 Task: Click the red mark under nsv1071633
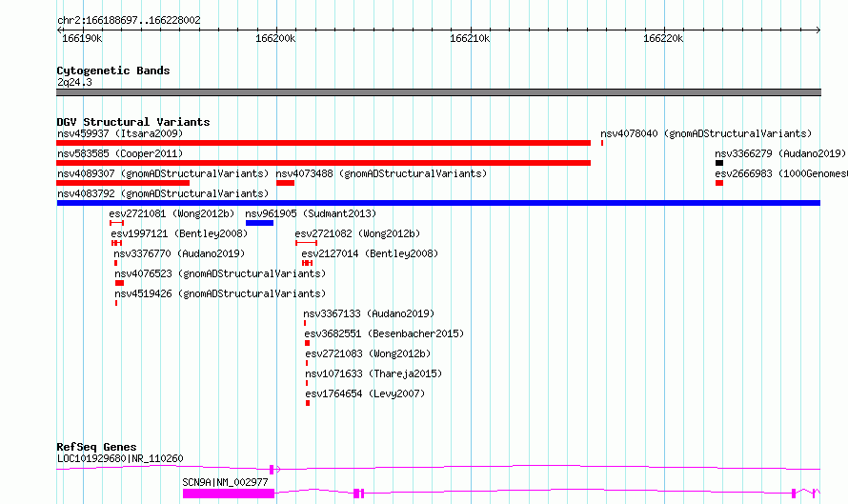pos(307,383)
